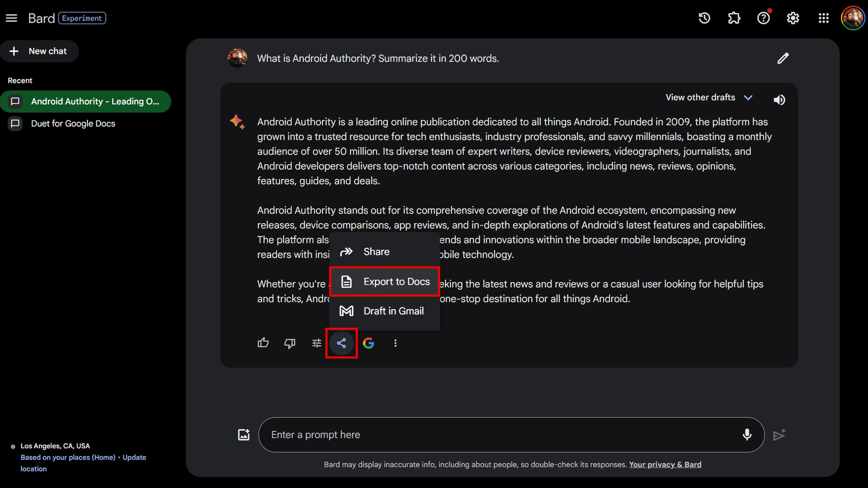Edit the prompt with pencil icon
The image size is (868, 488).
(783, 58)
